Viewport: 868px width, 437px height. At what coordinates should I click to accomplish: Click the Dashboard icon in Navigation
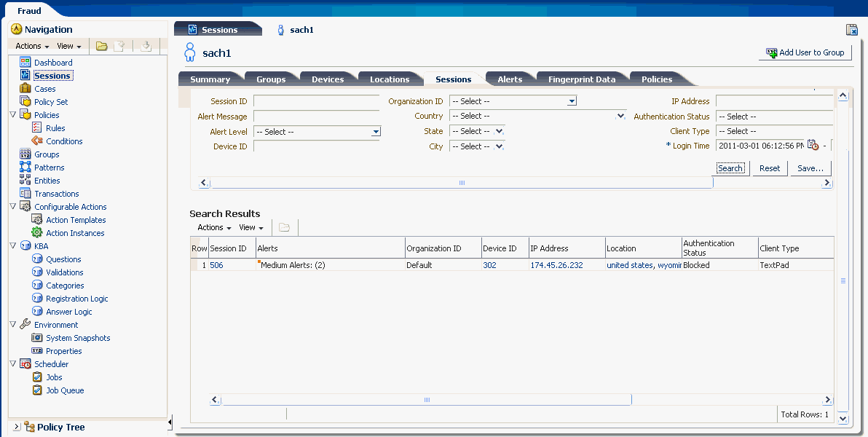(25, 62)
